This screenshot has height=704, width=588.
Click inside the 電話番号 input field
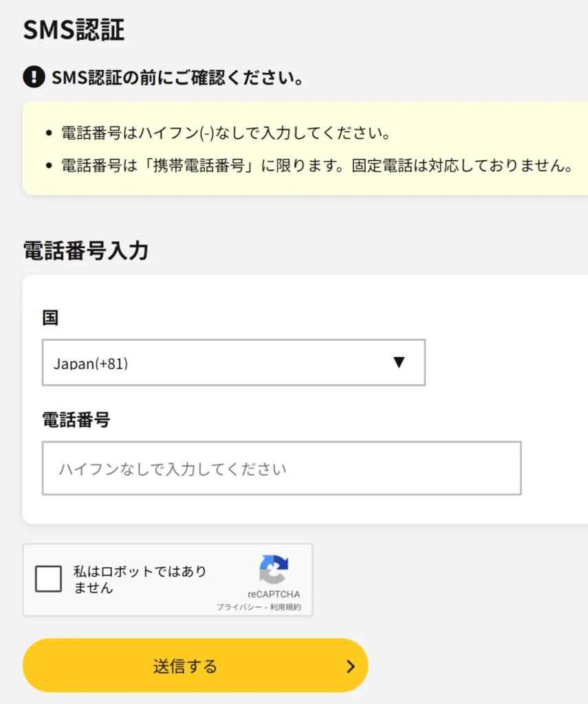click(x=282, y=468)
